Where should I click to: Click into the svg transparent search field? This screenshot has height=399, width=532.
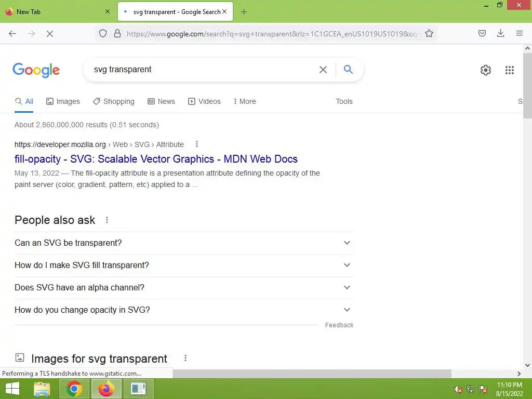204,70
